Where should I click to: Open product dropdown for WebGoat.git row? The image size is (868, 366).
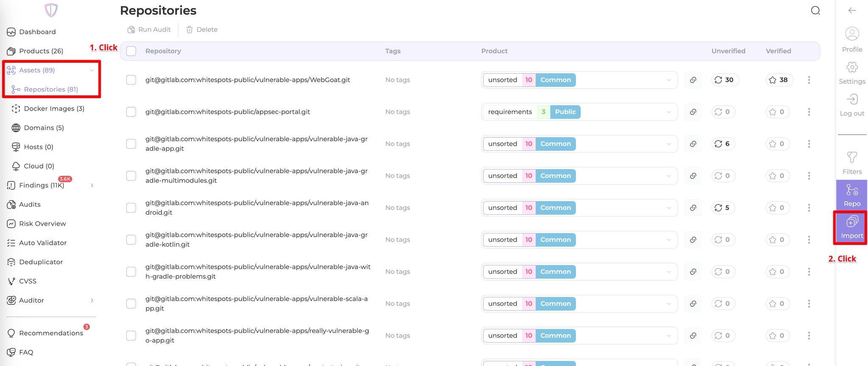click(668, 80)
